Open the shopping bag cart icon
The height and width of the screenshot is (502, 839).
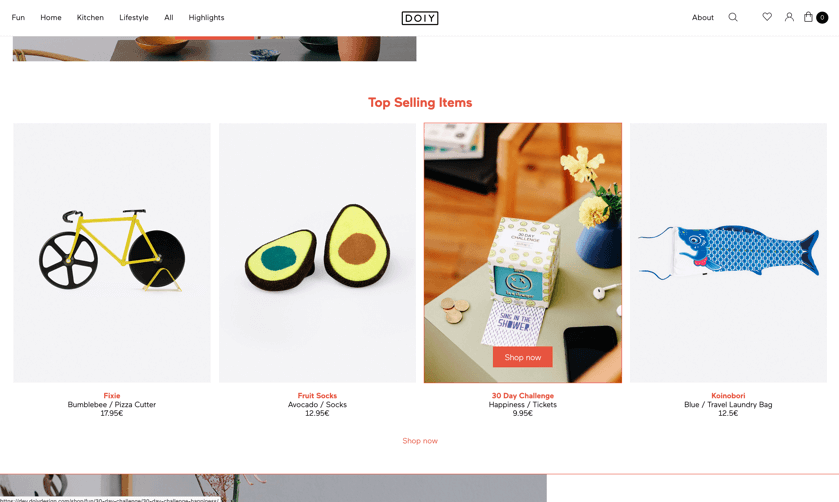[808, 17]
